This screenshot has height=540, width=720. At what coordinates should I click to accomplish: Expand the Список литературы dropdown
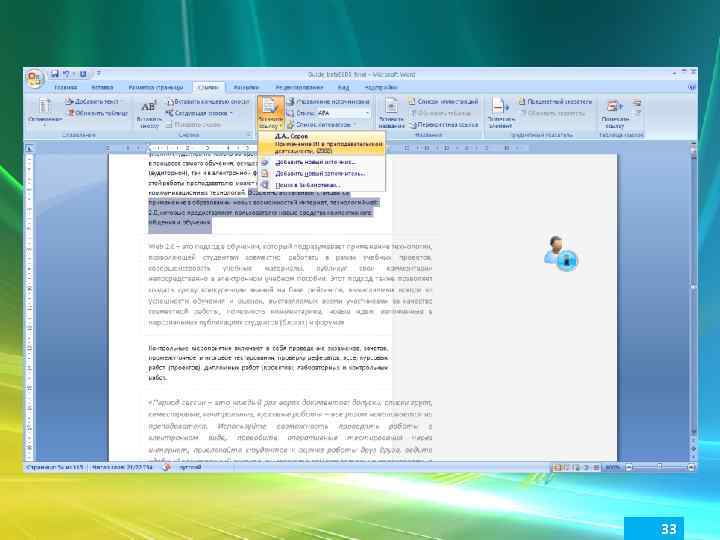click(x=322, y=124)
